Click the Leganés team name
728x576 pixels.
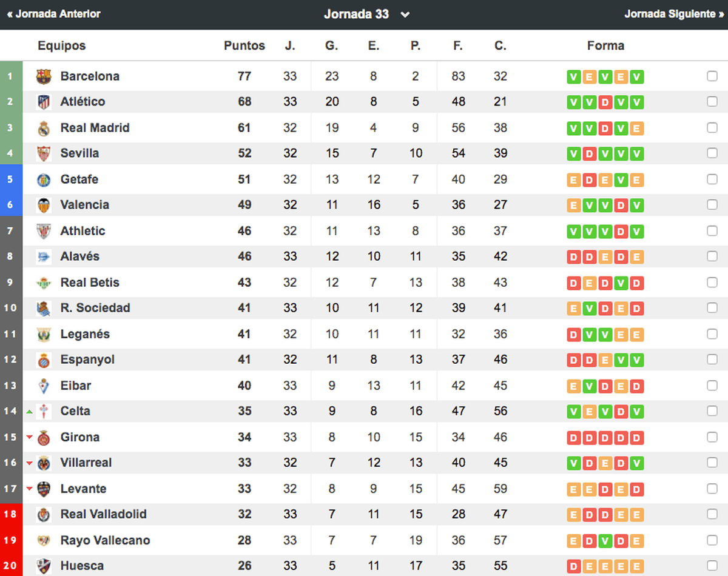(x=85, y=334)
